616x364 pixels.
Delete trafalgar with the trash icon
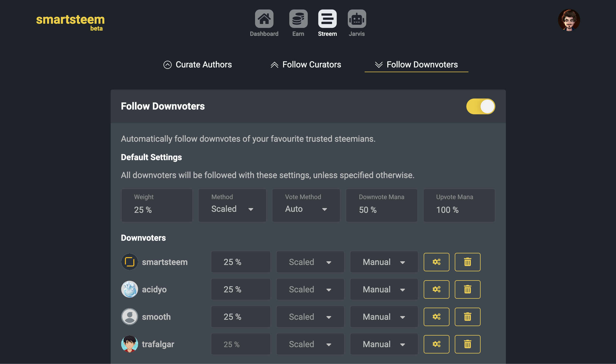pos(467,344)
